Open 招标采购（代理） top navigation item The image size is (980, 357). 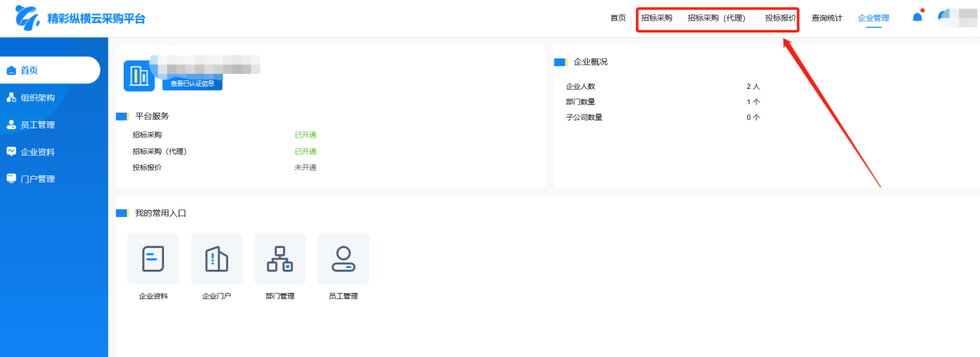pos(716,18)
